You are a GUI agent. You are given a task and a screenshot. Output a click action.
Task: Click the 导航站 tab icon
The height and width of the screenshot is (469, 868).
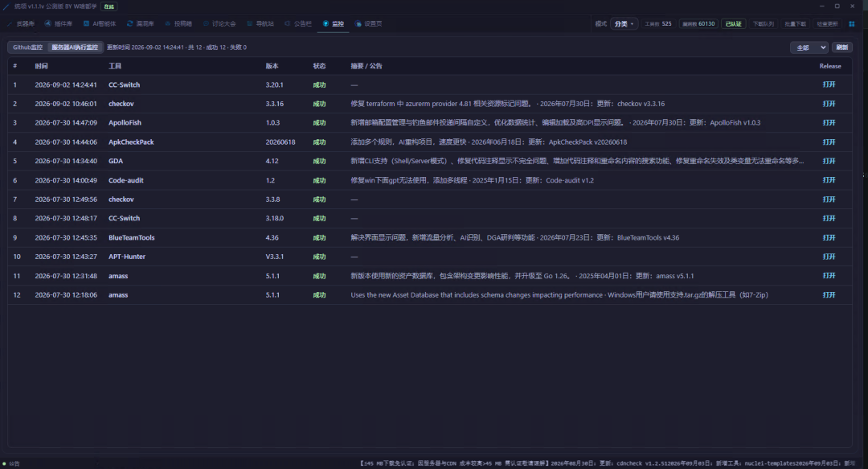[x=250, y=24]
